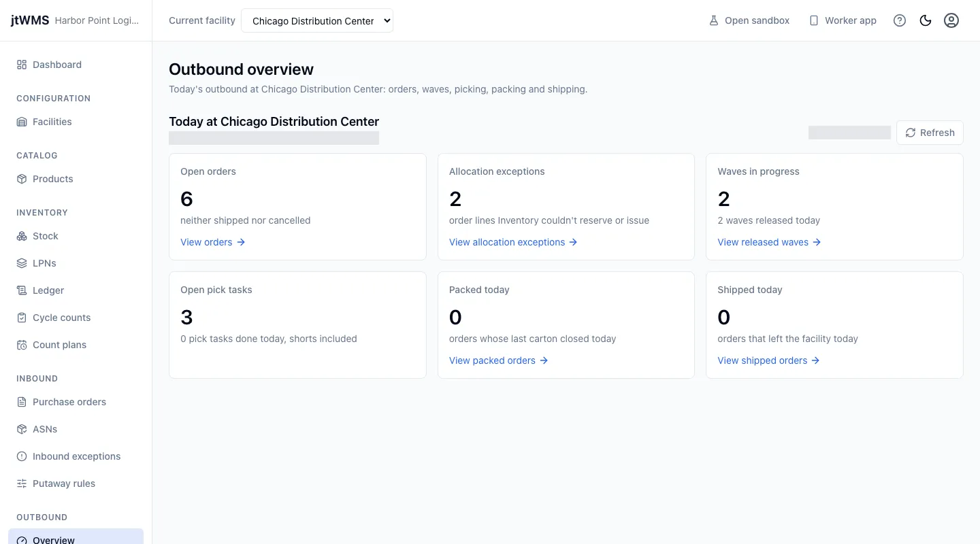Click the Facilities warehouse icon
Screen dimensions: 980x544
tap(22, 122)
